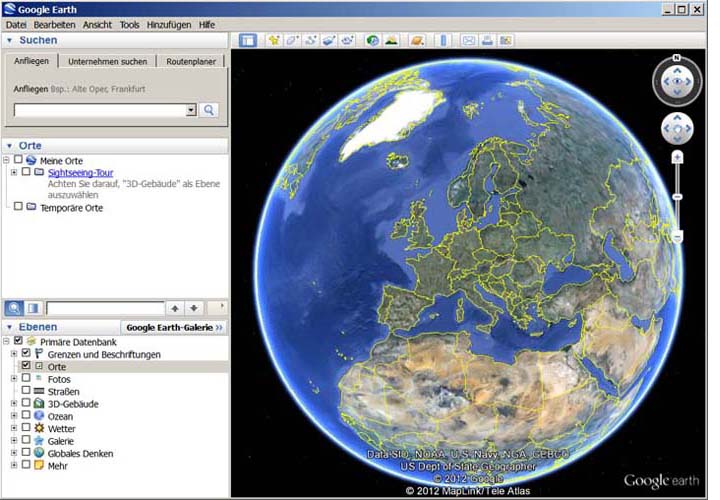Collapse the Primäre Datenbank tree node
This screenshot has width=720, height=500.
(x=6, y=342)
